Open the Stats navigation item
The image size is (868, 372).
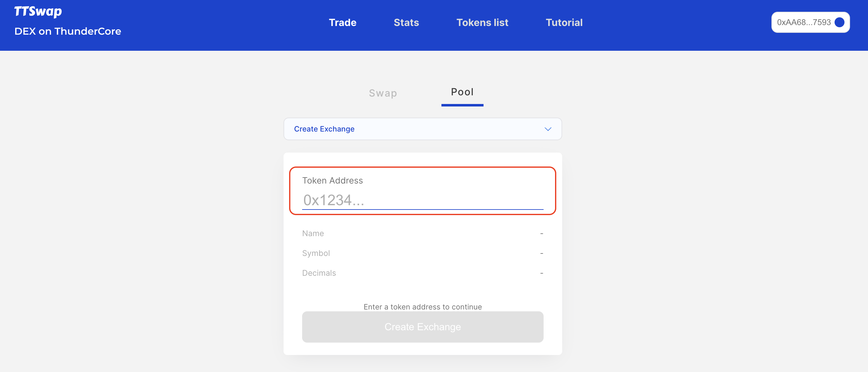point(406,23)
